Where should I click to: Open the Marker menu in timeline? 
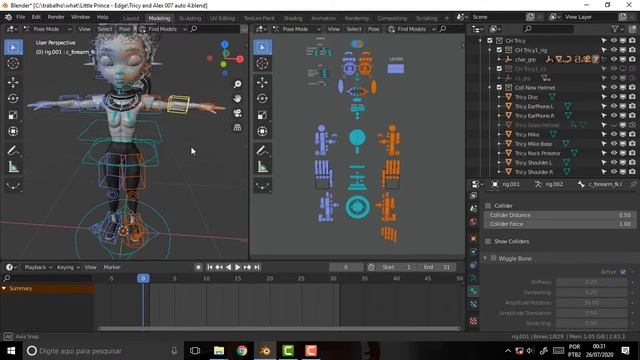point(112,267)
